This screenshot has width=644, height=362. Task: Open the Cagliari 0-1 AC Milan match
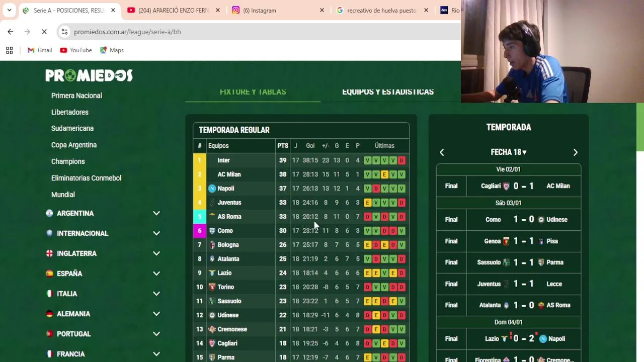click(x=509, y=186)
